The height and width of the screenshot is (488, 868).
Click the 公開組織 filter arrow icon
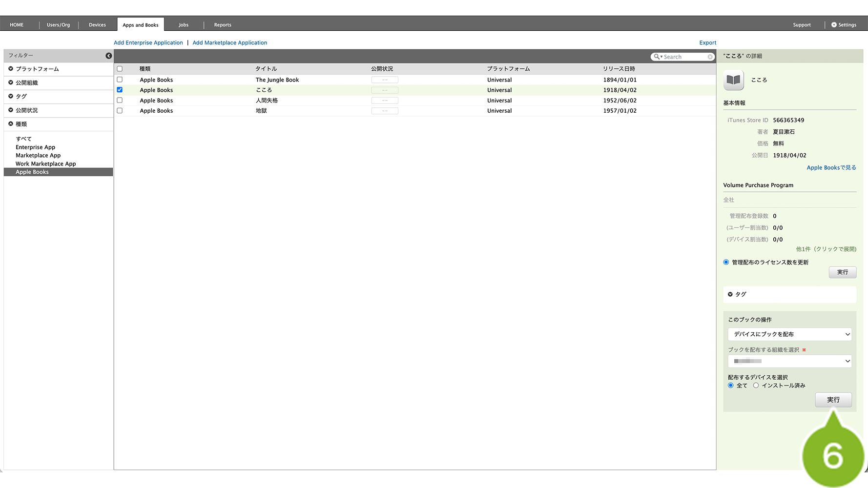(x=11, y=82)
